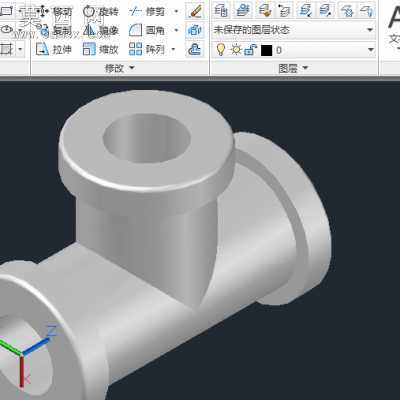Screen dimensions: 400x400
Task: Open the dropdown arrow beside Fillet (圆角)
Action: 176,31
